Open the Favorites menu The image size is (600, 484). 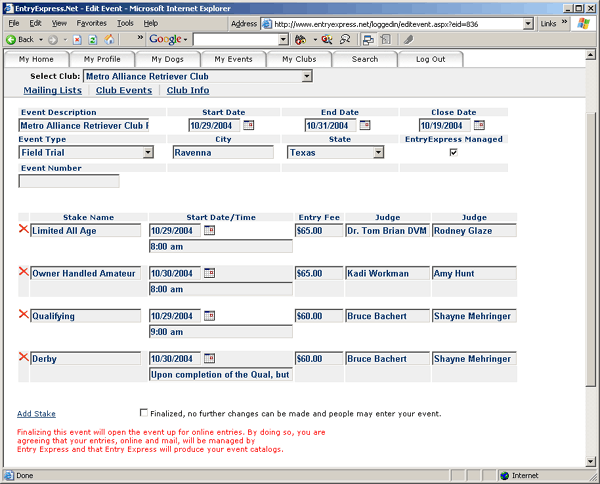pos(91,23)
